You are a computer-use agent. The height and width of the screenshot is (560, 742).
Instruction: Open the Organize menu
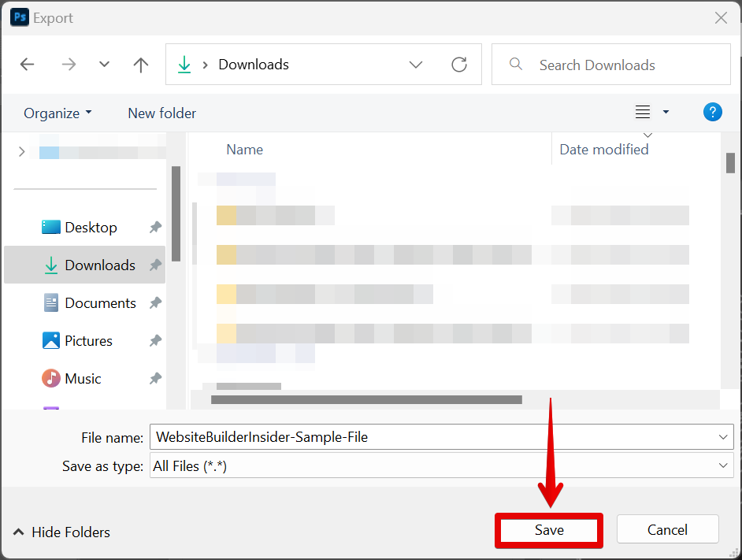coord(58,113)
